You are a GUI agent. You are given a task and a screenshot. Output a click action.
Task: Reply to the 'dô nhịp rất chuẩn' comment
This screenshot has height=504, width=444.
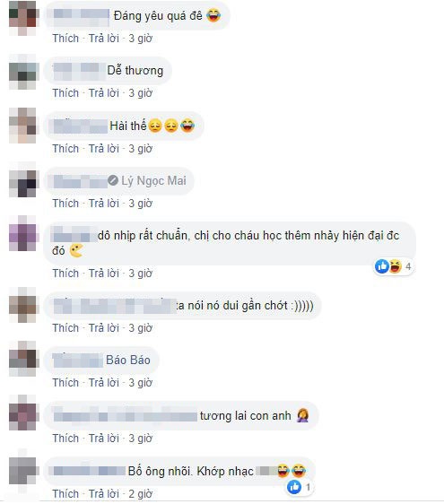tap(104, 274)
